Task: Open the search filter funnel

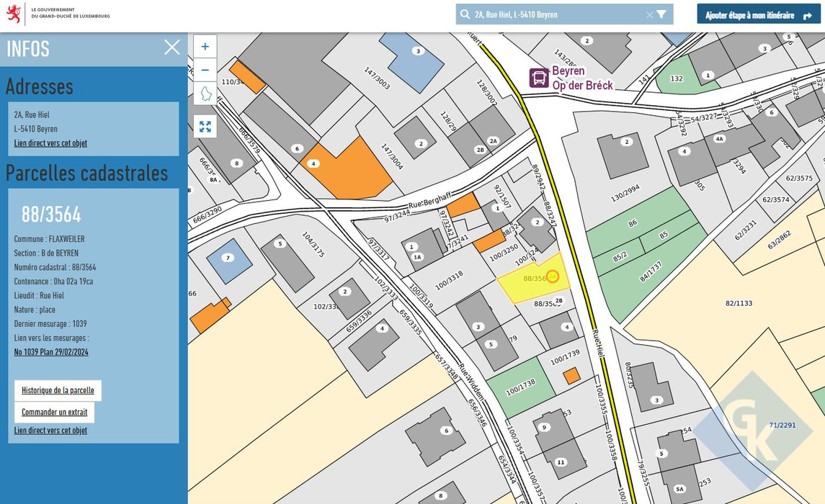Action: pos(661,14)
